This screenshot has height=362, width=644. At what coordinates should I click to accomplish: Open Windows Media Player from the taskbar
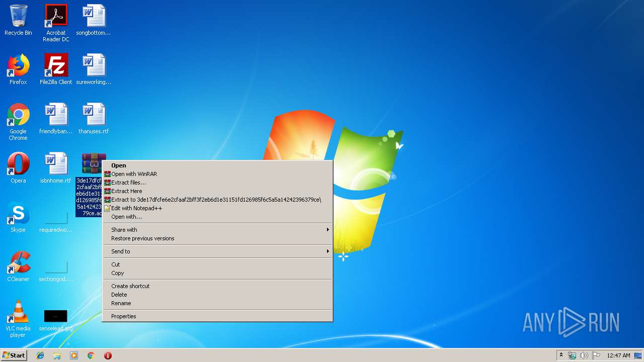(74, 355)
